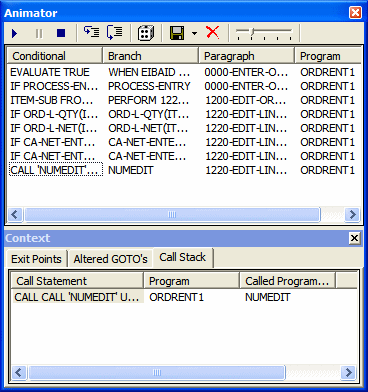
Task: Click the Called Program... column header
Action: pyautogui.click(x=287, y=281)
